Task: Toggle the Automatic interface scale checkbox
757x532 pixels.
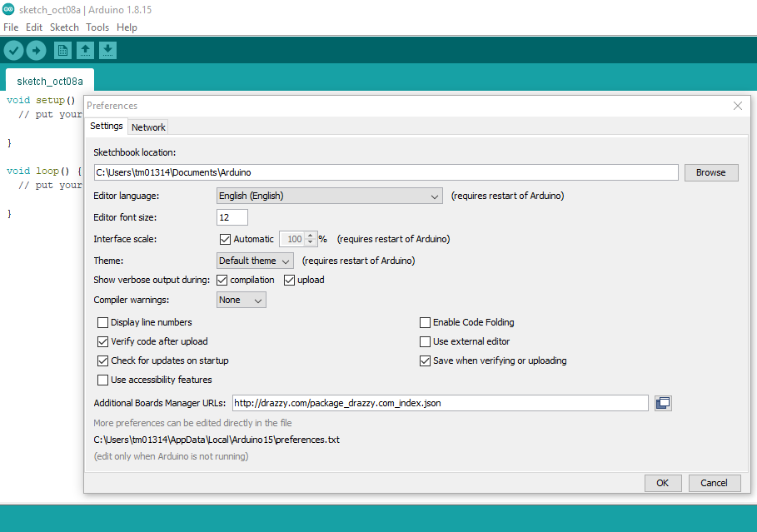Action: (x=225, y=239)
